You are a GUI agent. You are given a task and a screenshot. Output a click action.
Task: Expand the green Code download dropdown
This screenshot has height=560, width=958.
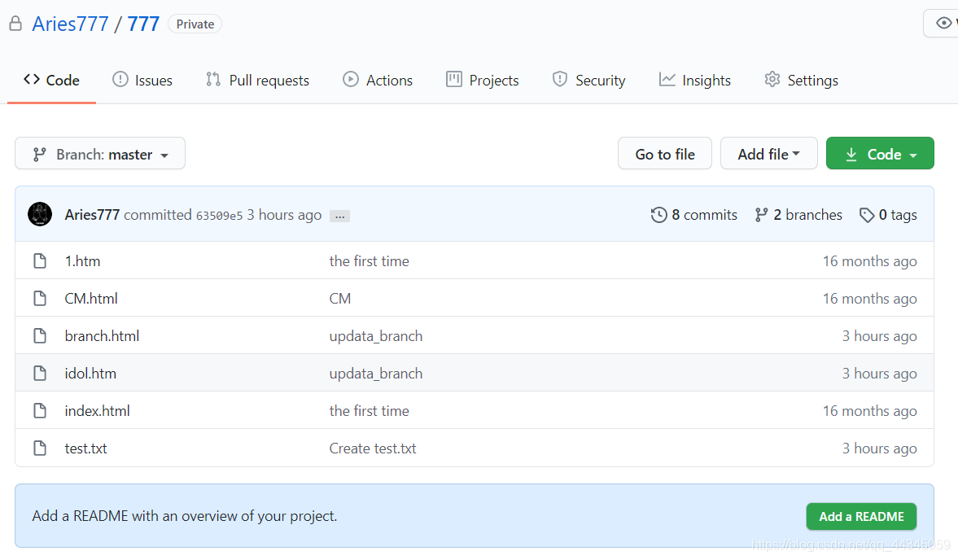click(x=880, y=154)
